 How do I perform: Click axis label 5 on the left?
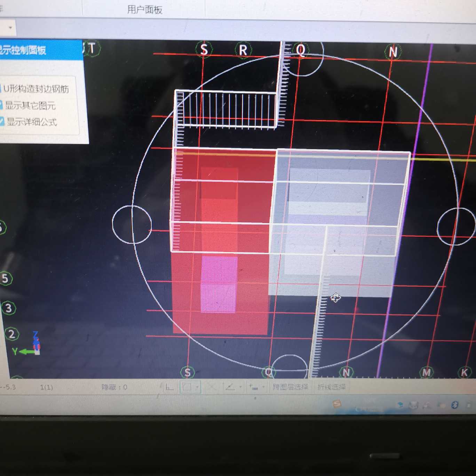pyautogui.click(x=5, y=278)
